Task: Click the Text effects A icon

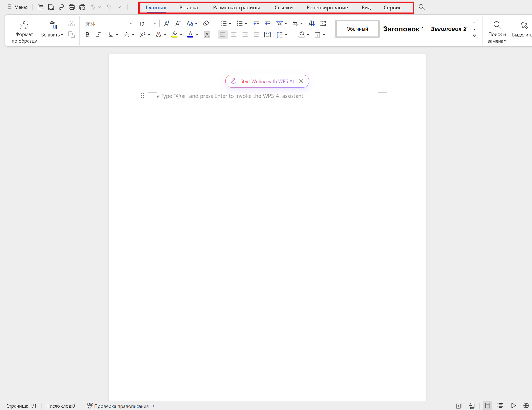Action: 159,35
